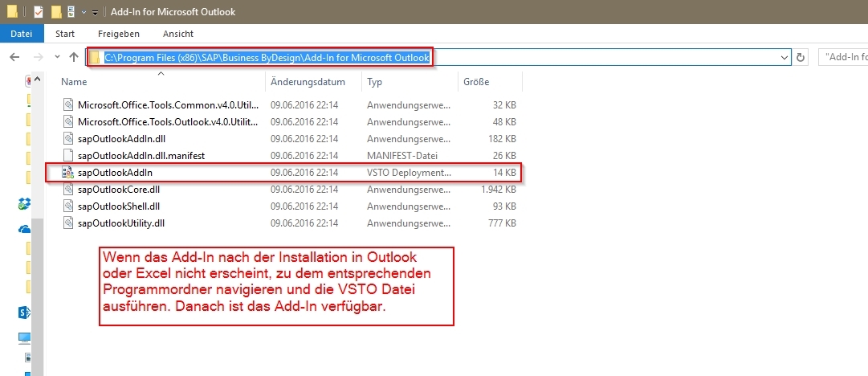
Task: Refresh the current folder view
Action: pos(800,57)
